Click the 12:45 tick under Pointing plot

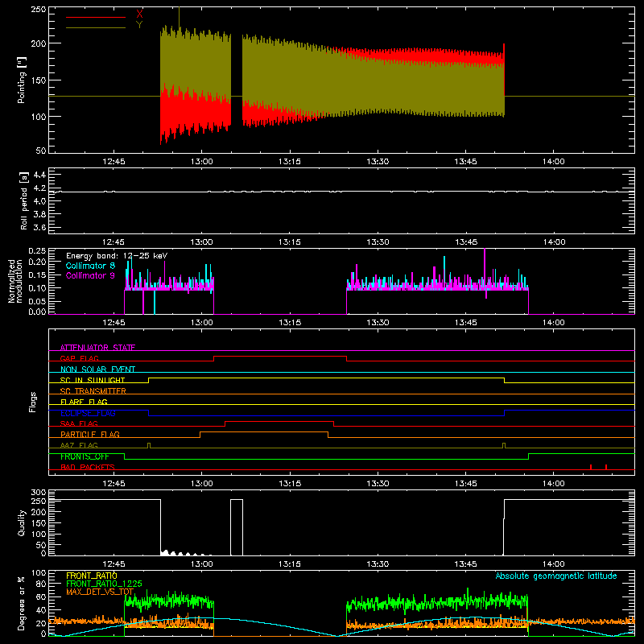[x=114, y=162]
